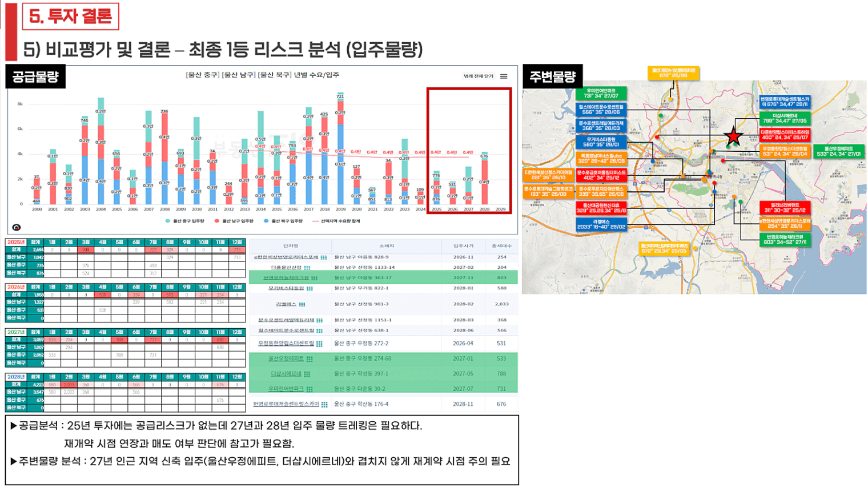Viewport: 868px width, 488px height.
Task: Sort by the 단지명 column header
Action: (291, 246)
